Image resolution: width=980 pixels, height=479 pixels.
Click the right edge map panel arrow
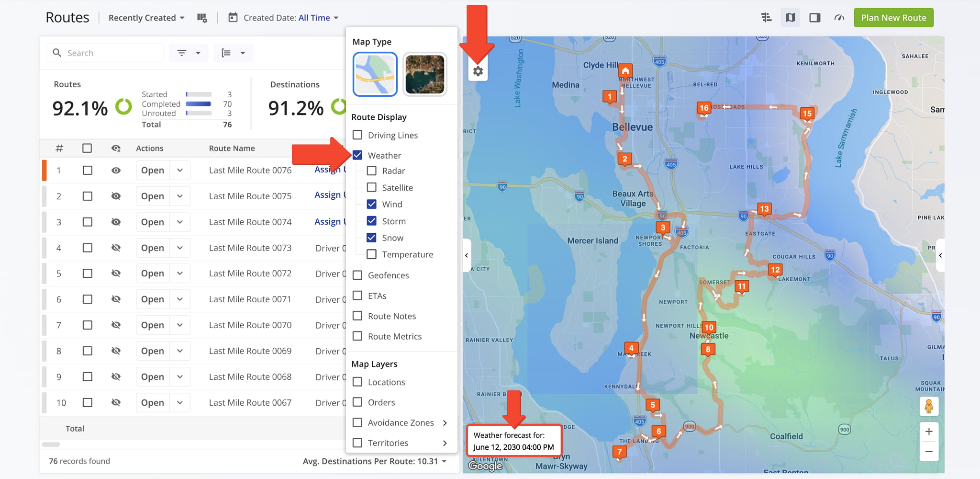pyautogui.click(x=940, y=255)
